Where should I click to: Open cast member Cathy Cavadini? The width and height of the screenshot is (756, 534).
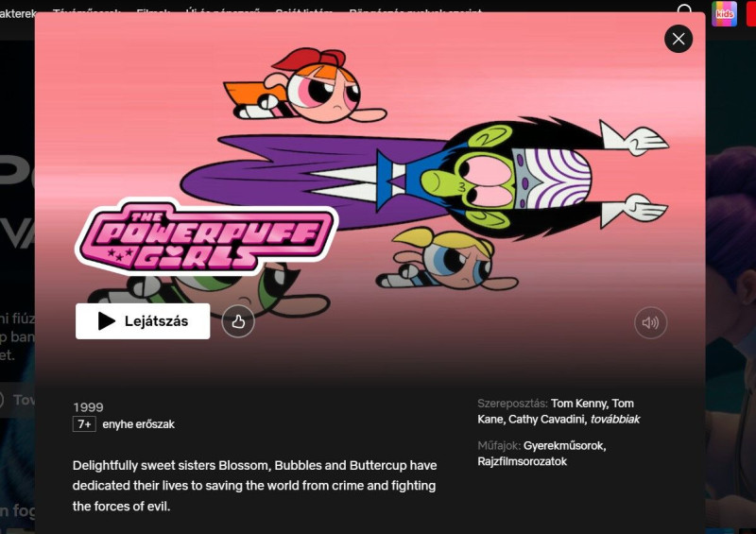tap(547, 420)
